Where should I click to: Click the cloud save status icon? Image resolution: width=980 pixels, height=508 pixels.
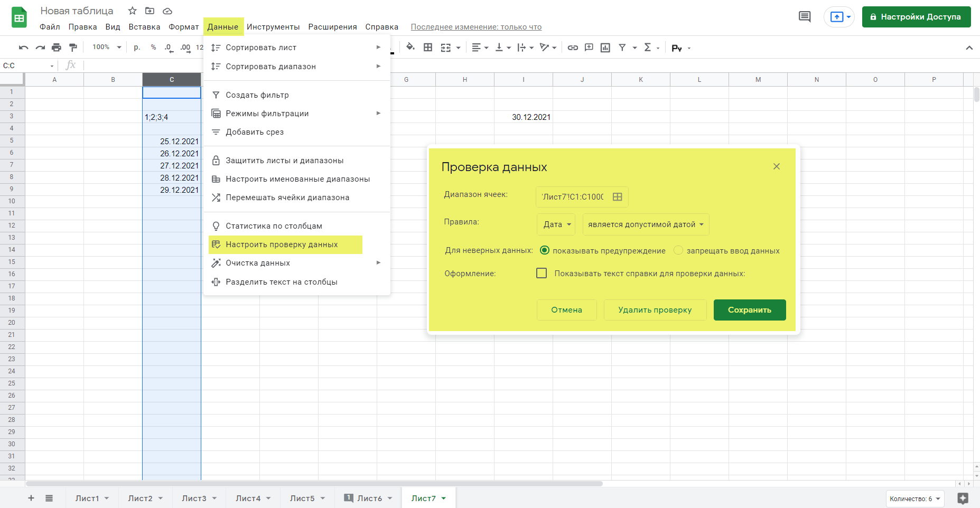coord(167,11)
